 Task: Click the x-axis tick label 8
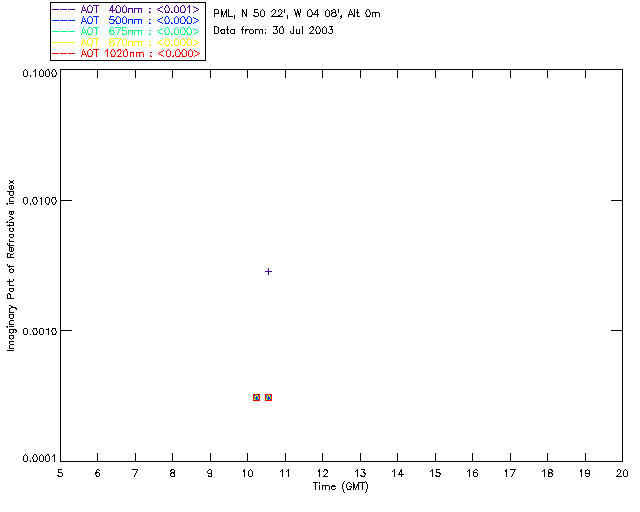click(x=173, y=473)
